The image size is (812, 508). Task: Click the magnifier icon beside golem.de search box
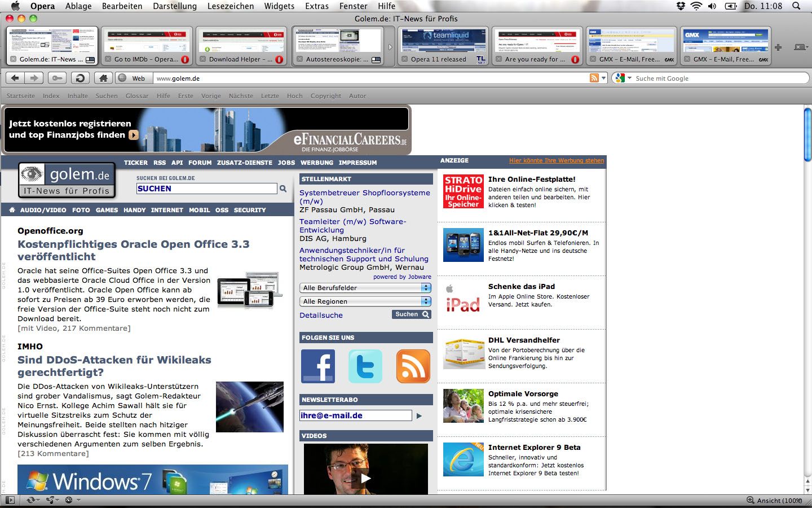pos(283,189)
